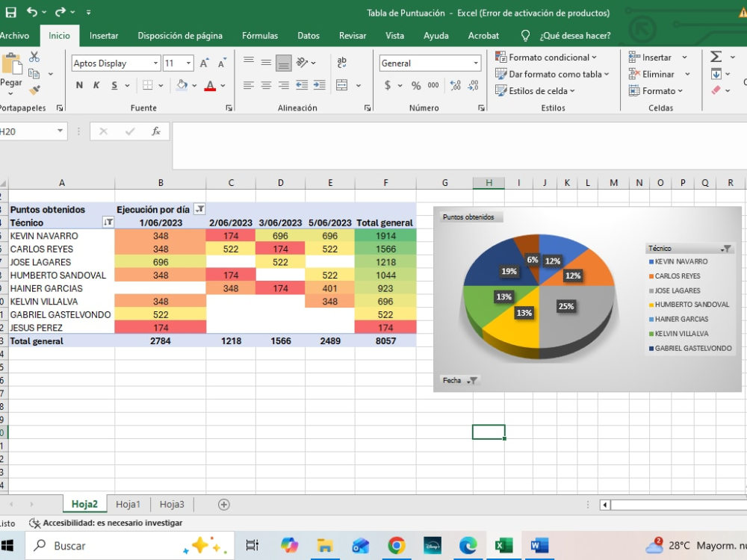This screenshot has height=560, width=747.
Task: Align text left
Action: click(248, 85)
